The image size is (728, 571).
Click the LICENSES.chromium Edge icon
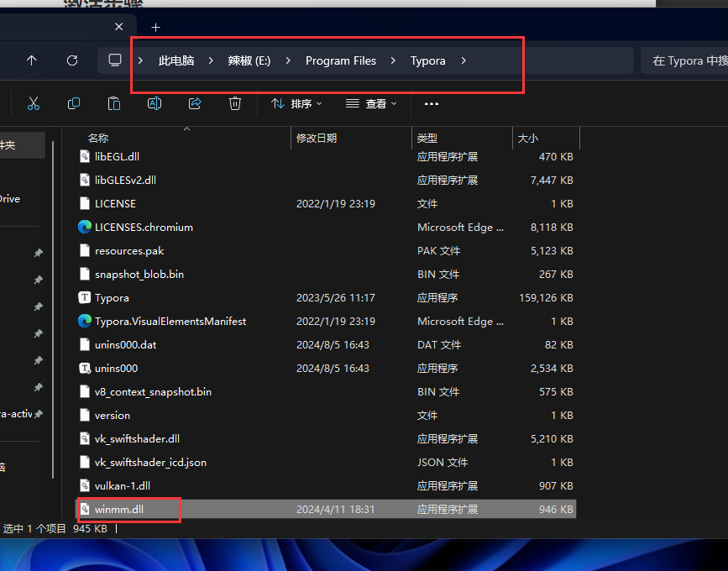pos(85,227)
